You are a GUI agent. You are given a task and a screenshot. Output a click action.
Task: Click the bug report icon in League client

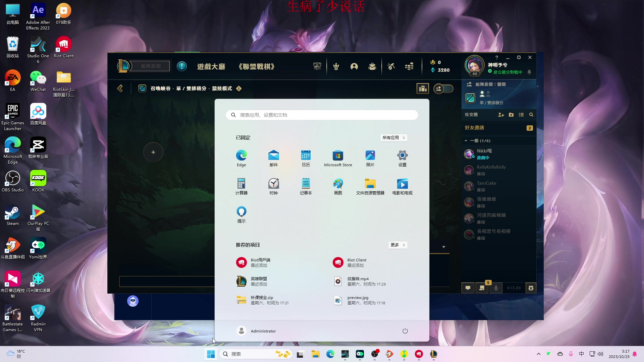[531, 288]
